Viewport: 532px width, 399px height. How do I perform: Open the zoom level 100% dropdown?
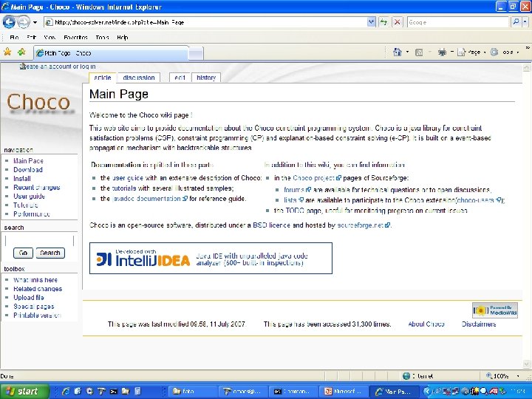[x=518, y=376]
